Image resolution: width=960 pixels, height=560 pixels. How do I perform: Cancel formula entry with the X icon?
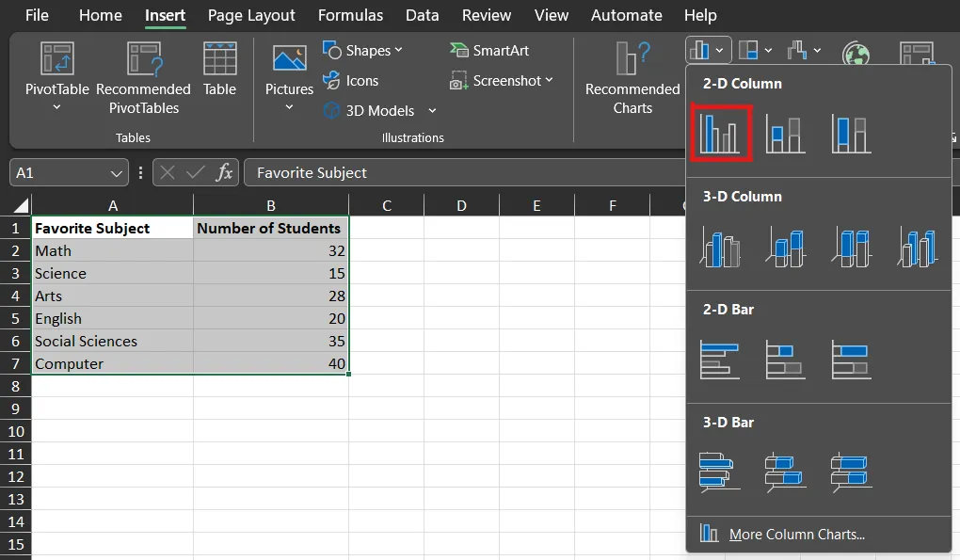click(168, 172)
